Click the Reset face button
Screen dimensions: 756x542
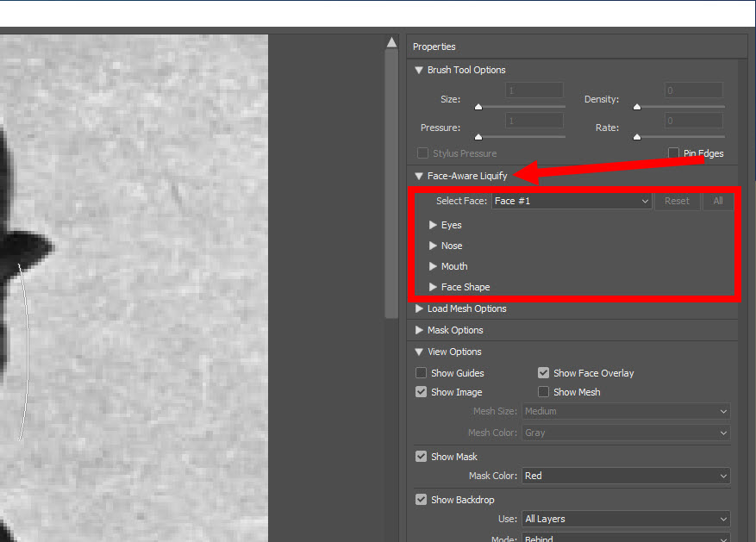pyautogui.click(x=677, y=201)
